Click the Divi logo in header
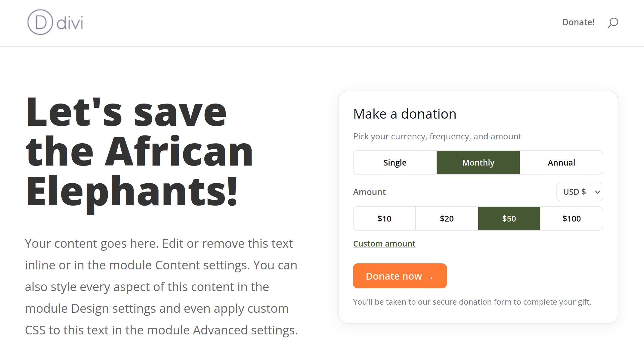The width and height of the screenshot is (644, 360). [55, 22]
